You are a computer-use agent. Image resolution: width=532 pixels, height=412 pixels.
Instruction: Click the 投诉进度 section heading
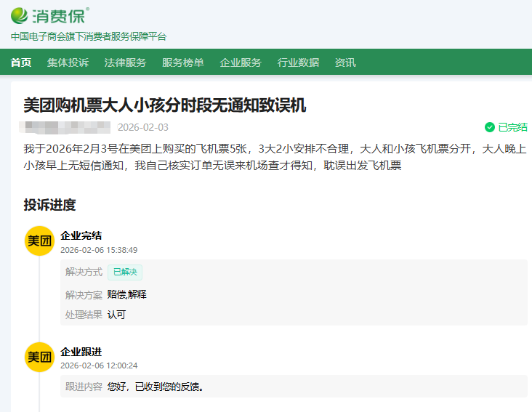pos(49,205)
